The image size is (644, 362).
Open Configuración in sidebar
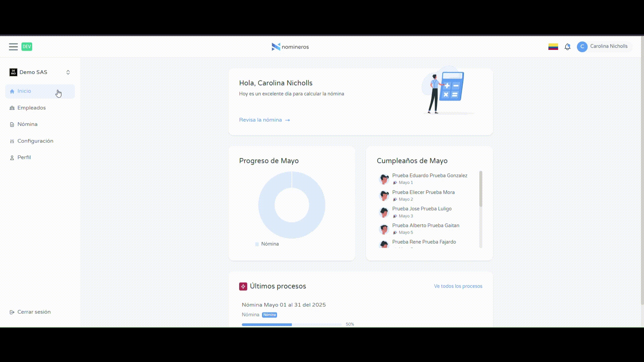(x=35, y=141)
